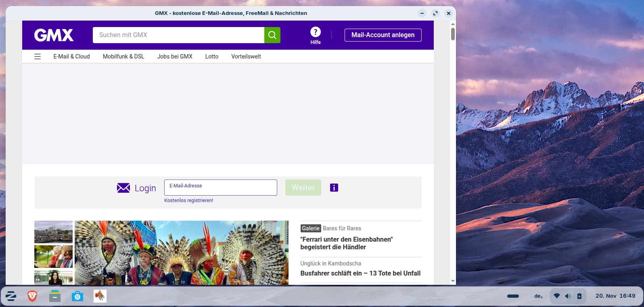Open the E-Mail & Cloud menu
Viewport: 644px width, 307px height.
point(71,56)
